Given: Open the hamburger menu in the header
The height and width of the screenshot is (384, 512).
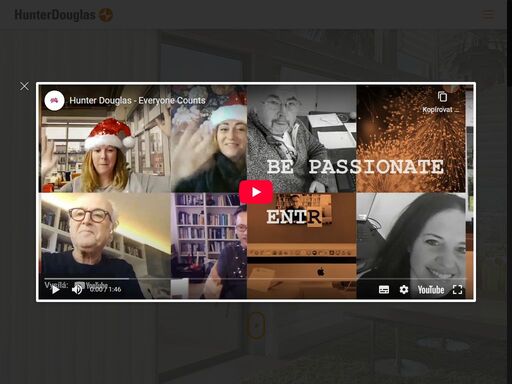Looking at the screenshot, I should [488, 14].
